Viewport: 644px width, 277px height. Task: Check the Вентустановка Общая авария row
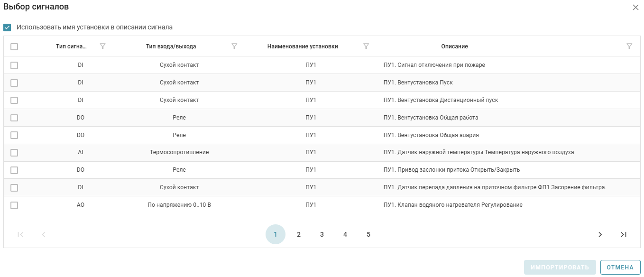point(14,135)
